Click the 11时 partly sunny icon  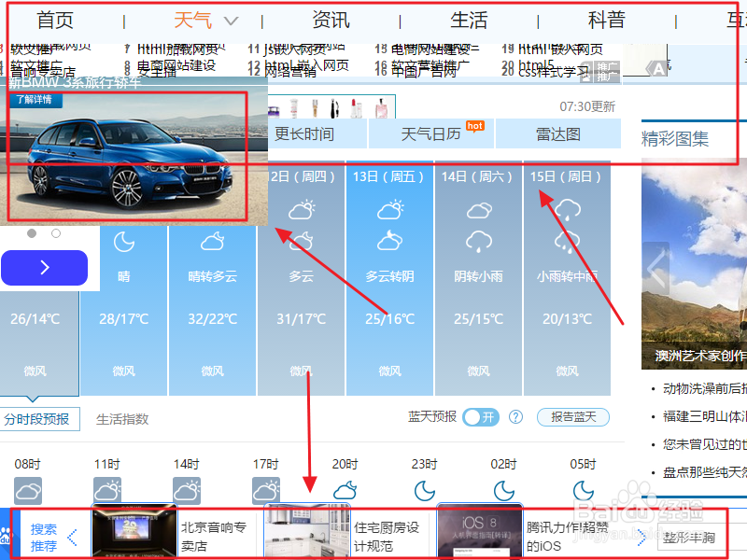(x=107, y=491)
